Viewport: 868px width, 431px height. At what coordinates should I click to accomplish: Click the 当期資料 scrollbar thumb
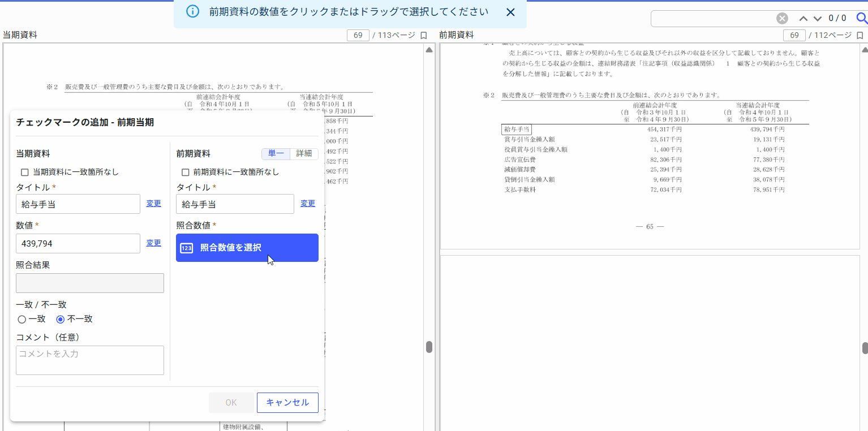(x=429, y=347)
